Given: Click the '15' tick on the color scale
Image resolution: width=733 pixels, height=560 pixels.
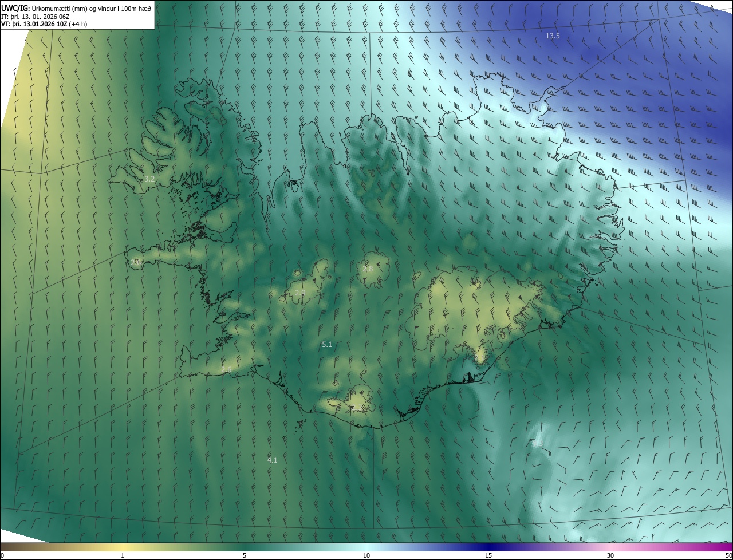Looking at the screenshot, I should pos(488,555).
